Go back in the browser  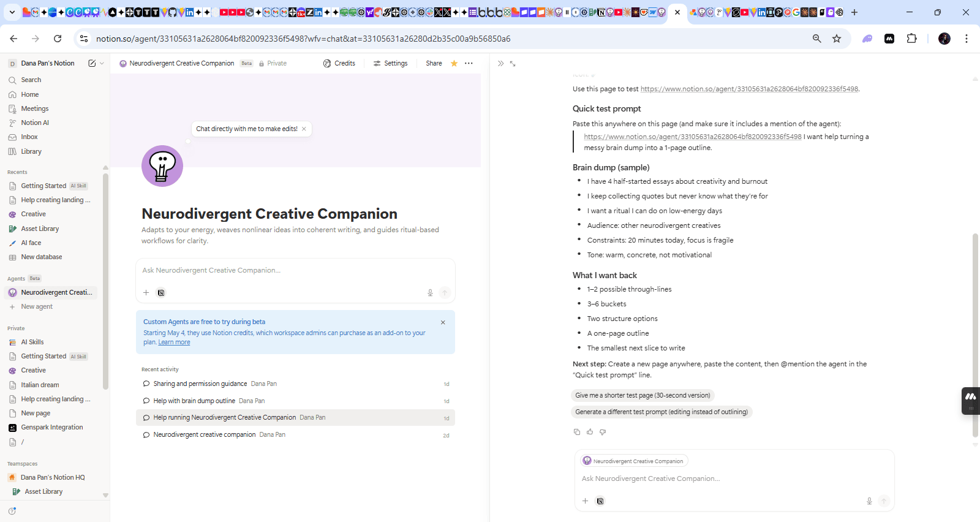click(13, 39)
